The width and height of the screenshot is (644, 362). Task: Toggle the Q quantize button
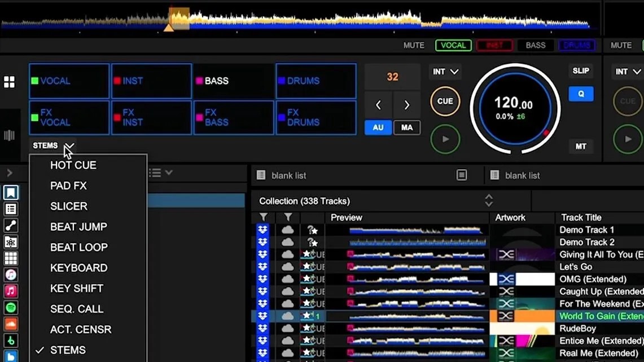click(x=581, y=94)
